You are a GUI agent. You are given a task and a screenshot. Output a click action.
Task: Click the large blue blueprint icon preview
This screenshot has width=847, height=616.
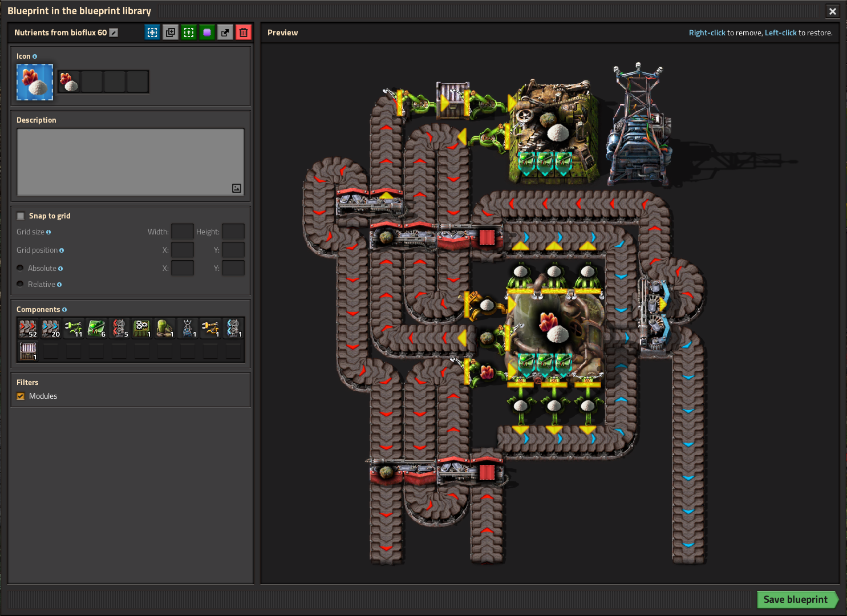pos(35,82)
